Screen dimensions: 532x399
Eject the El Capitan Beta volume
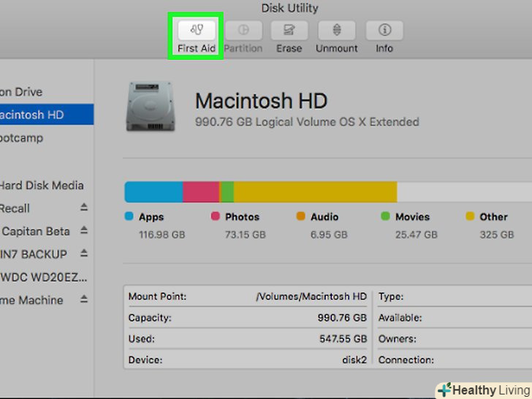[x=84, y=232]
